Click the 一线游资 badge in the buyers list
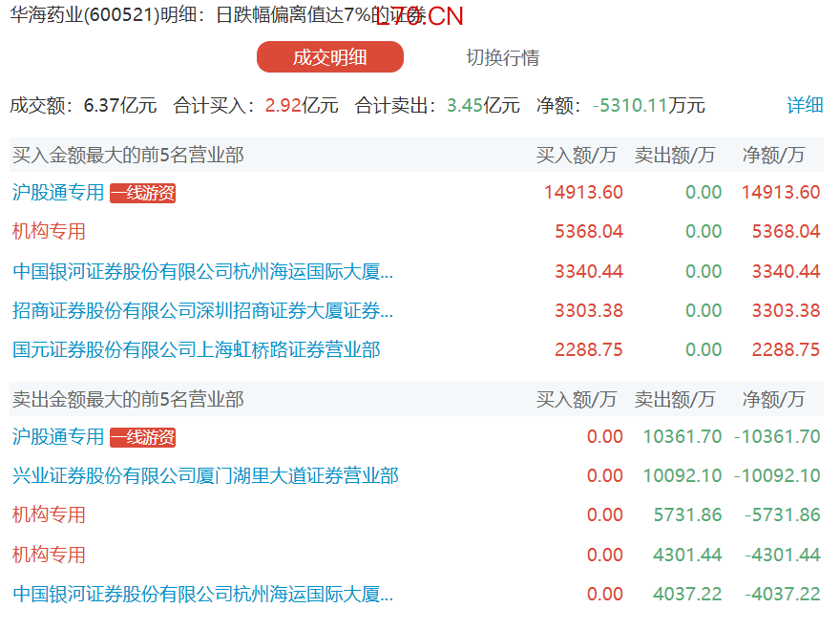 (142, 194)
